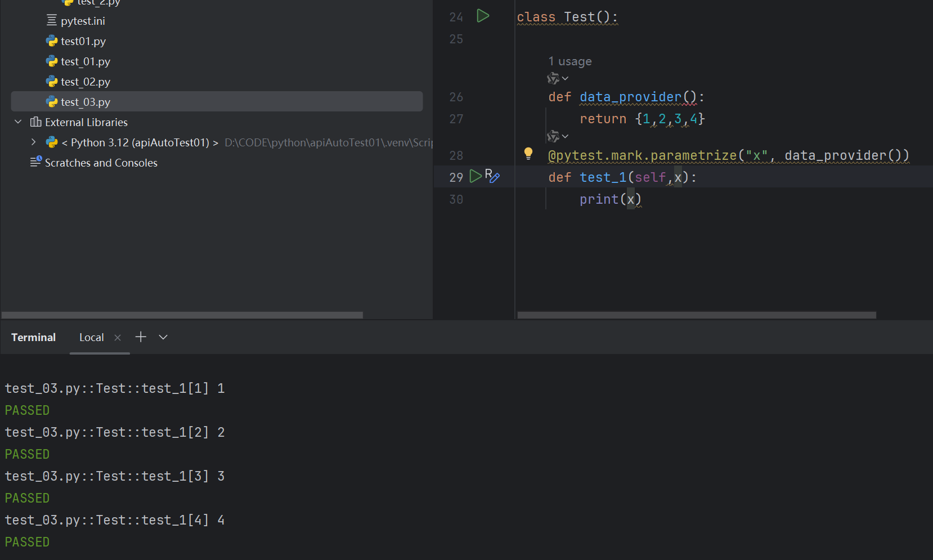
Task: Click the Scratches and Consoles icon
Action: (36, 162)
